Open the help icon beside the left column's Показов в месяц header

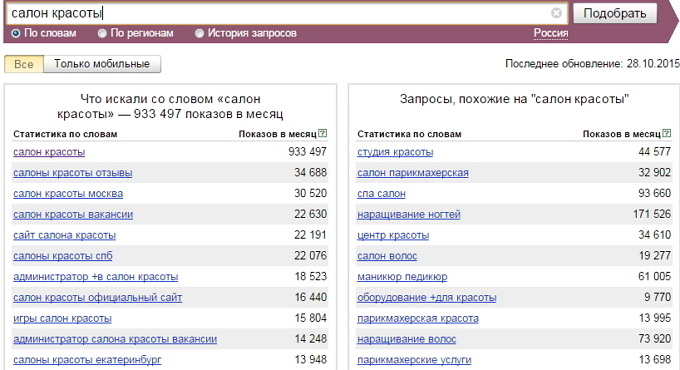tap(323, 134)
